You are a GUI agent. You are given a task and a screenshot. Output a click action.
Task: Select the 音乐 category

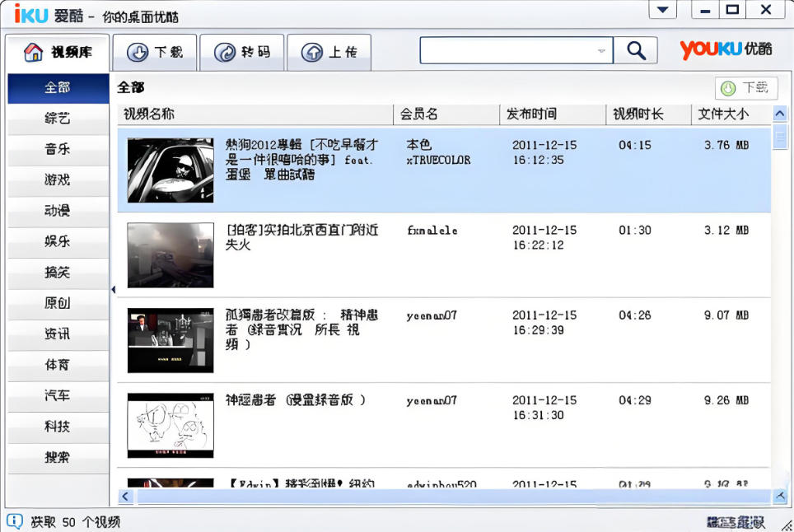(58, 149)
